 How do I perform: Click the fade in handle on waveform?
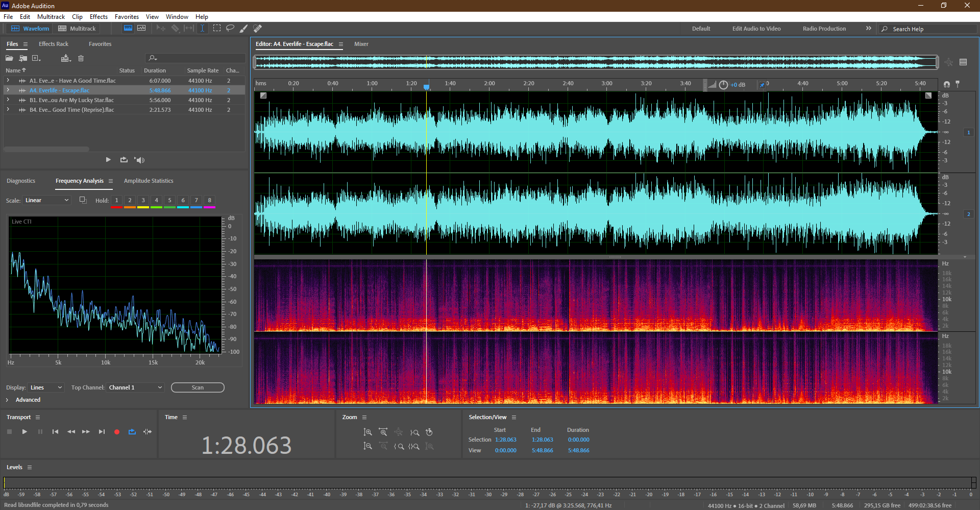point(263,95)
